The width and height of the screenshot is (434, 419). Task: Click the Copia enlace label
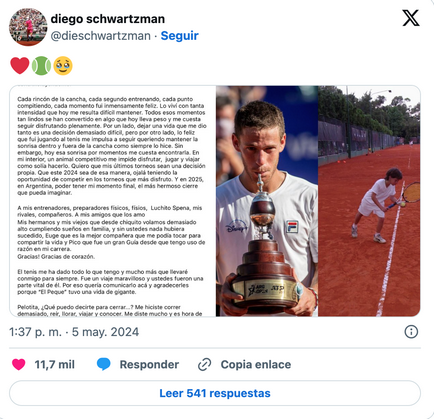tap(256, 364)
